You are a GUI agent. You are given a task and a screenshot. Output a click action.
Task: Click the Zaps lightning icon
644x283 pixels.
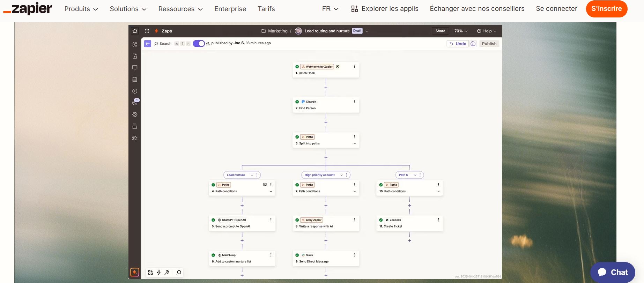click(156, 31)
